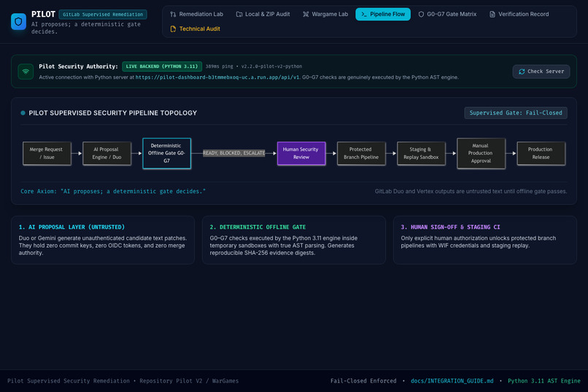588x392 pixels.
Task: Click the 1. AI Proposal Layer (Untrusted) heading
Action: pos(71,227)
